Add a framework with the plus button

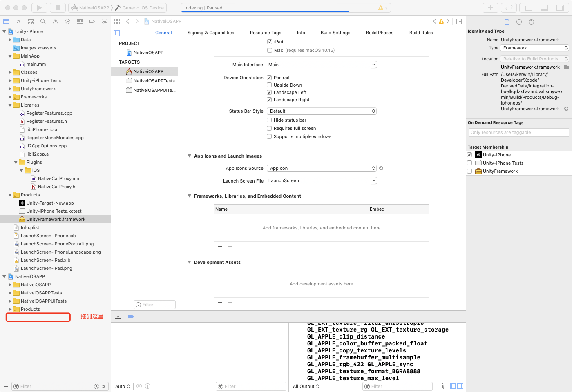[220, 247]
